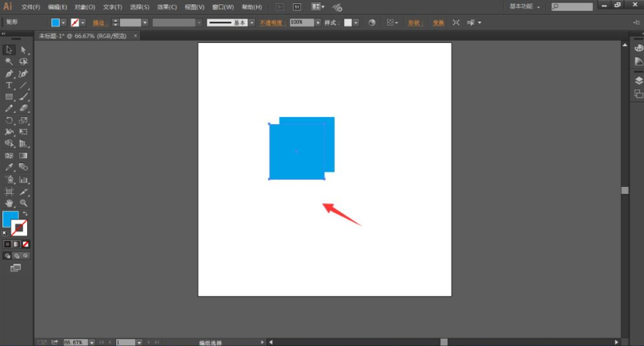Click the Change Screen Mode icon
Screen dimensions: 644x346
point(16,268)
